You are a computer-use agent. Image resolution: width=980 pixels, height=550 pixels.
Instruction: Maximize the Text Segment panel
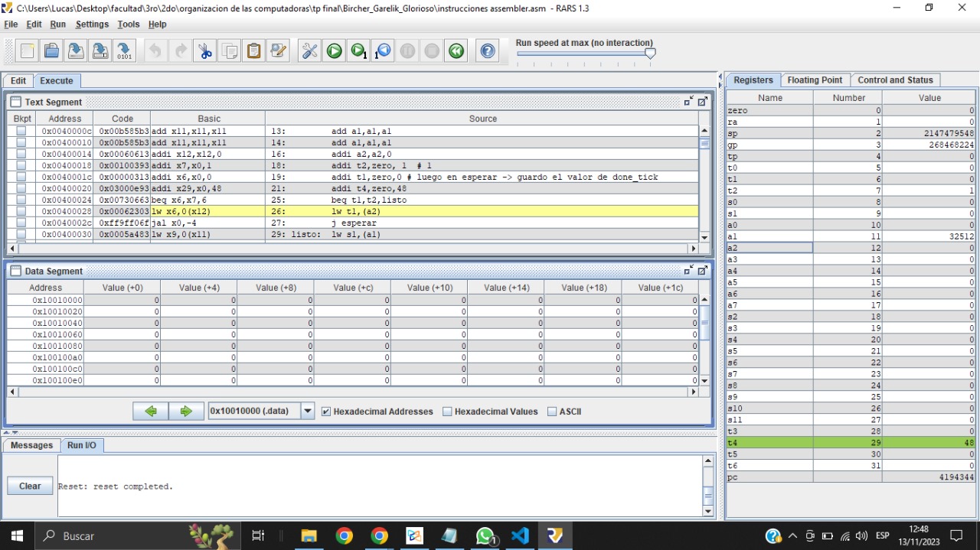[x=702, y=101]
